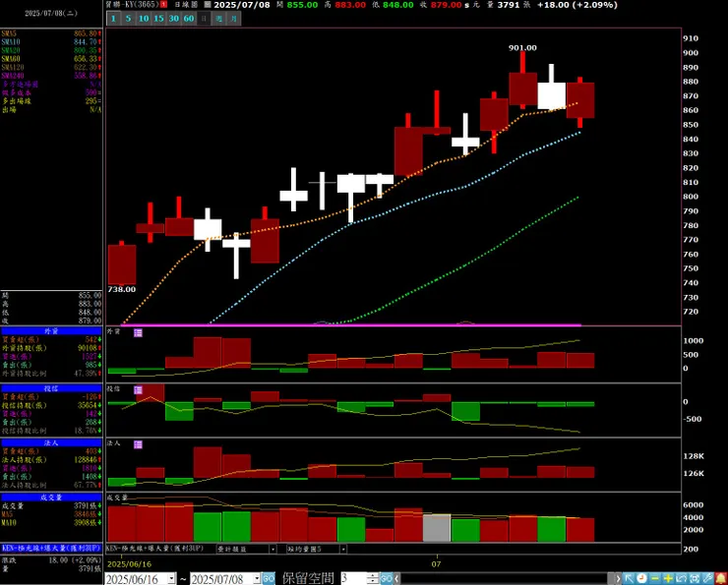Click the SMA60 legend row
Screen dimensions: 728x585
pos(51,59)
